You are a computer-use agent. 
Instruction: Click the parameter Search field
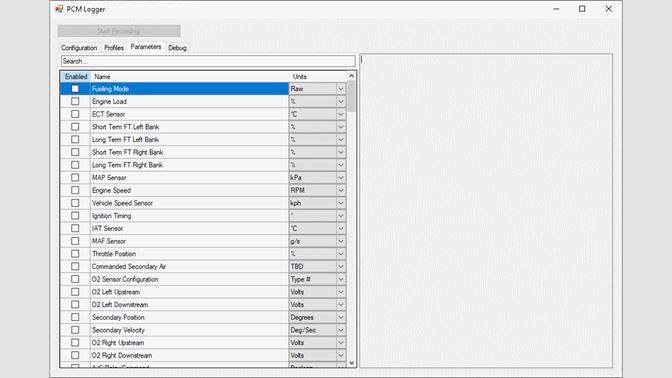coord(208,61)
